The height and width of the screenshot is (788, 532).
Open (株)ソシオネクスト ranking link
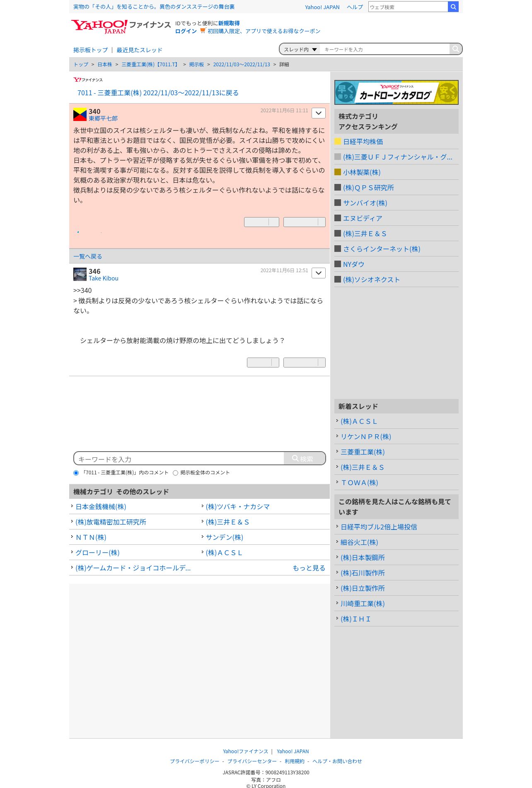click(x=371, y=280)
